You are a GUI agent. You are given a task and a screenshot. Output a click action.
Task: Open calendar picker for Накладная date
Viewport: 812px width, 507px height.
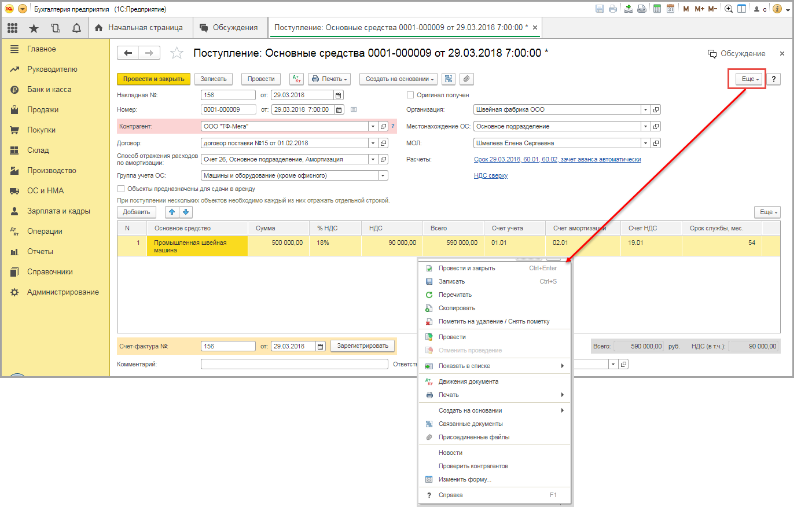pyautogui.click(x=339, y=95)
